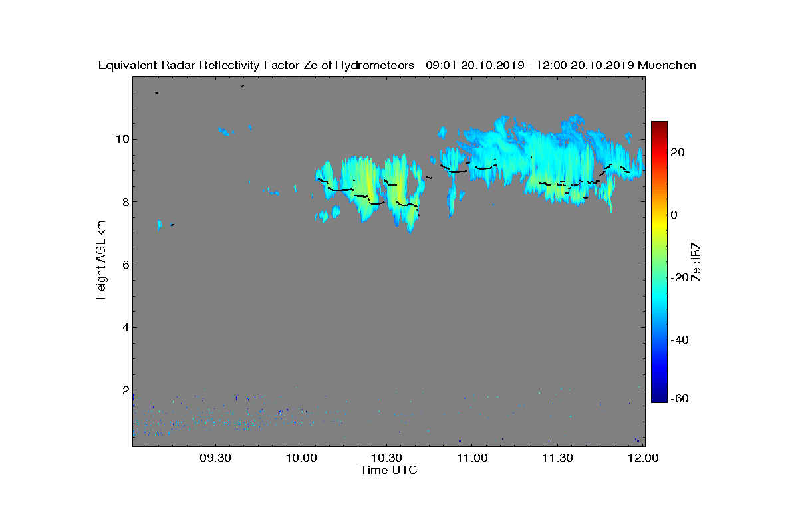Screen dimensions: 798x532
Task: Click the height tick label 8
Action: tap(124, 201)
